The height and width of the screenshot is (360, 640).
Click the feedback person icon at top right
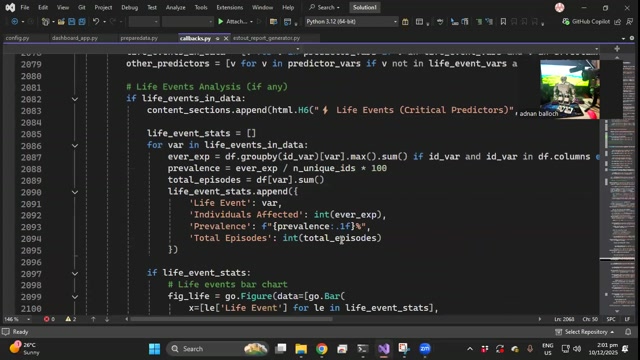tap(630, 22)
